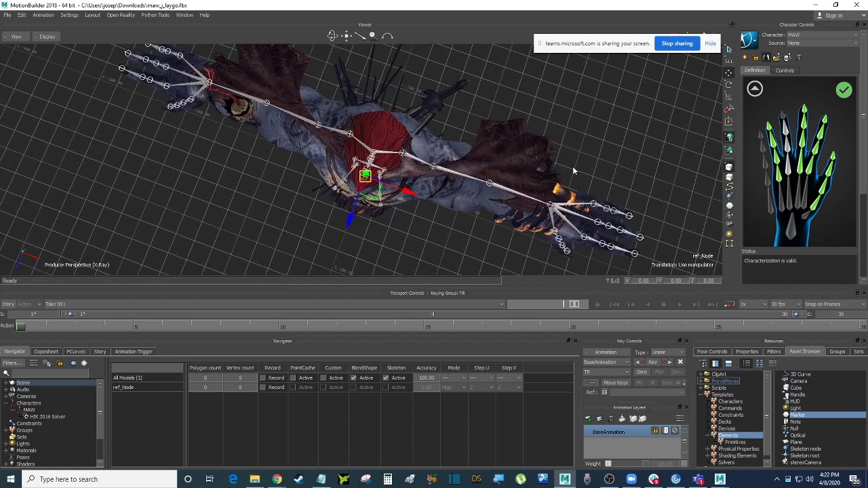Click the up-arrow circle in hand definition view
Screen dimensions: 868x488
[755, 89]
